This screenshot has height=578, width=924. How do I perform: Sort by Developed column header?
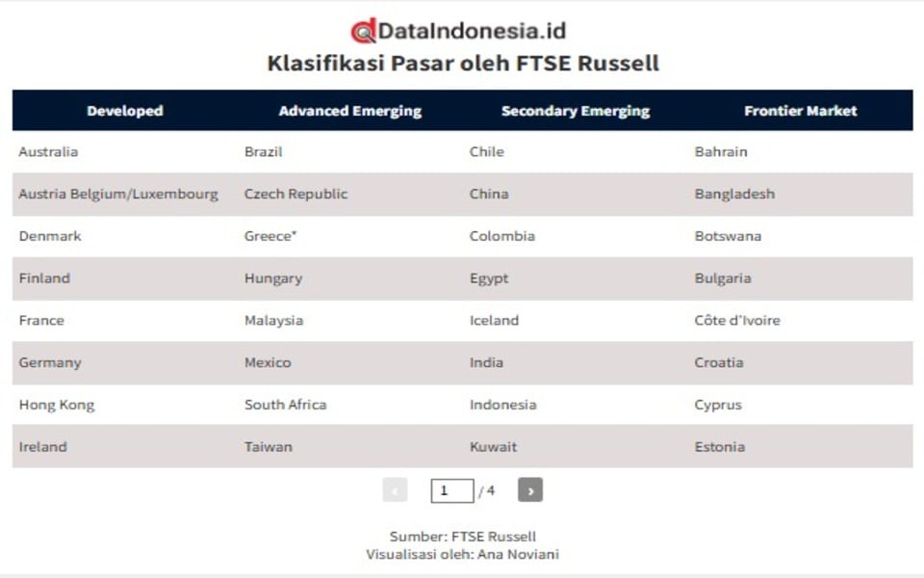coord(125,111)
